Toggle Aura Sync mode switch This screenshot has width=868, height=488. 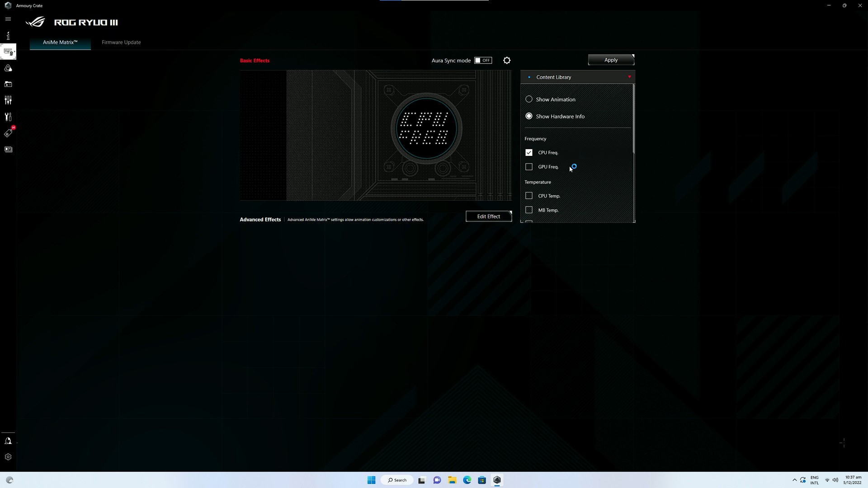[x=483, y=60]
